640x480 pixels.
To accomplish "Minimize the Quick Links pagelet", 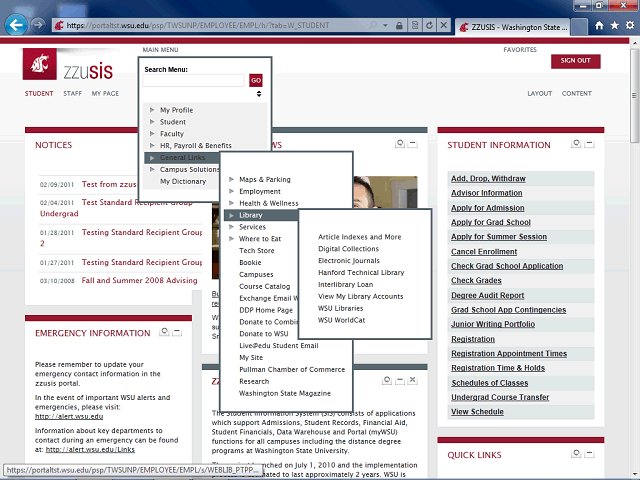I will tap(589, 453).
